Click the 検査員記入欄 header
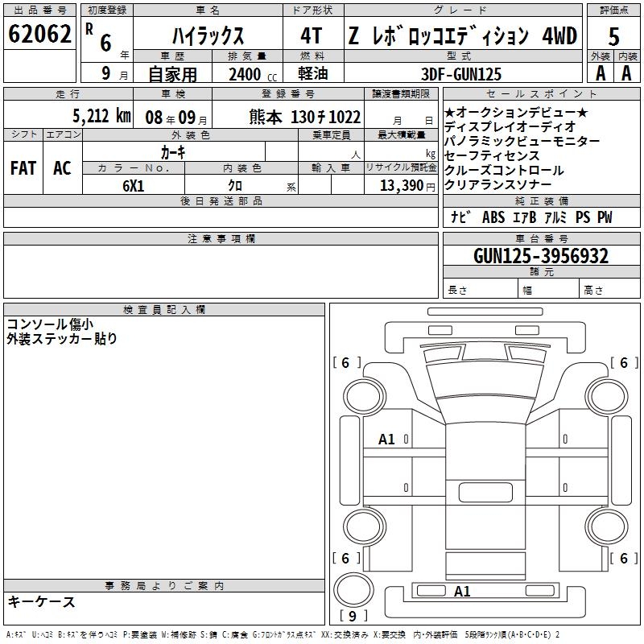This screenshot has width=644, height=644. (164, 310)
